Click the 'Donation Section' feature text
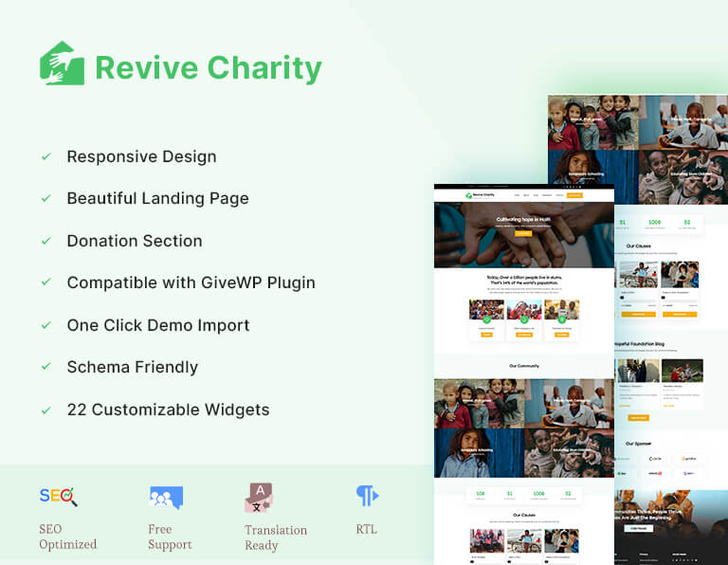This screenshot has width=728, height=565. (x=135, y=241)
